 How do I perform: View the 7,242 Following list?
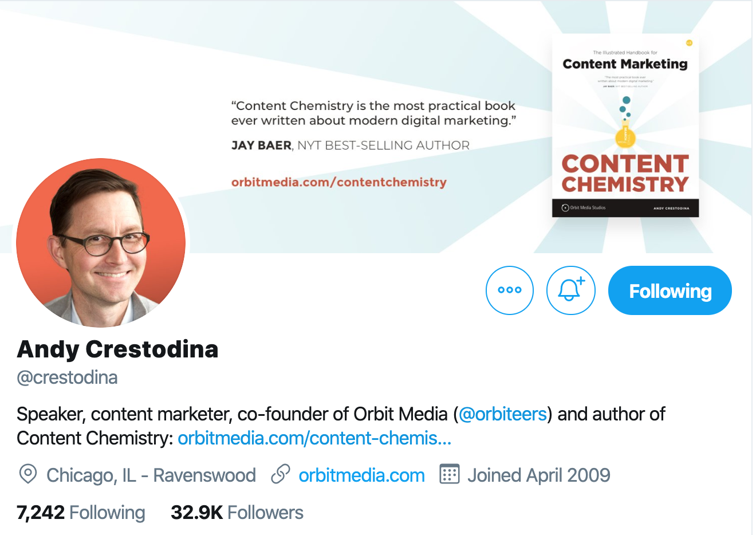click(x=80, y=512)
